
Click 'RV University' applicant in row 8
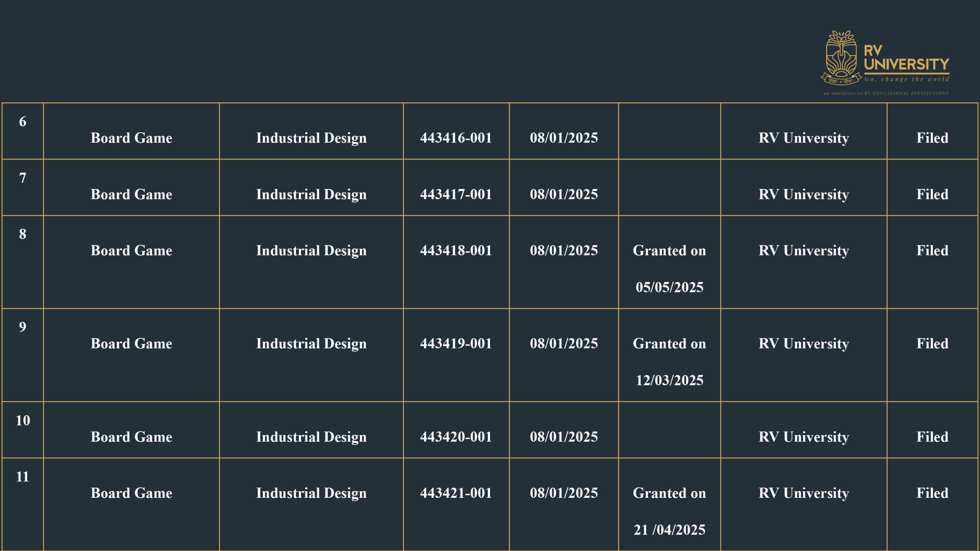pyautogui.click(x=804, y=251)
